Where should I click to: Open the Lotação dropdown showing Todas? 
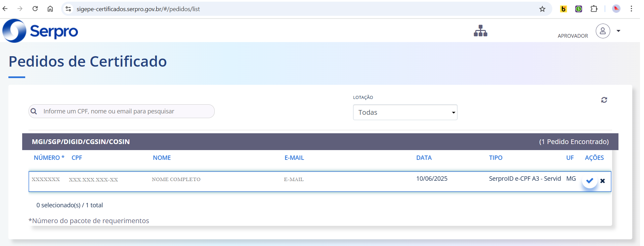(405, 112)
